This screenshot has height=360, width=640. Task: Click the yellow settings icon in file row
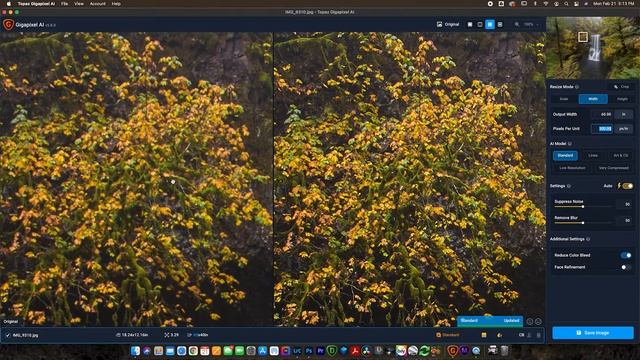coord(484,335)
